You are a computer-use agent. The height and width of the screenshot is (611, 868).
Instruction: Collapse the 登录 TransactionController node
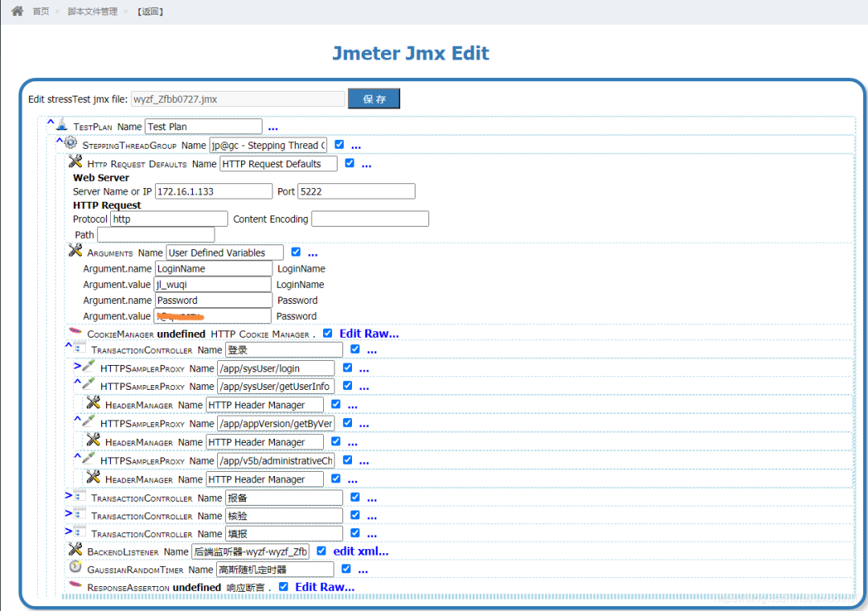[68, 346]
